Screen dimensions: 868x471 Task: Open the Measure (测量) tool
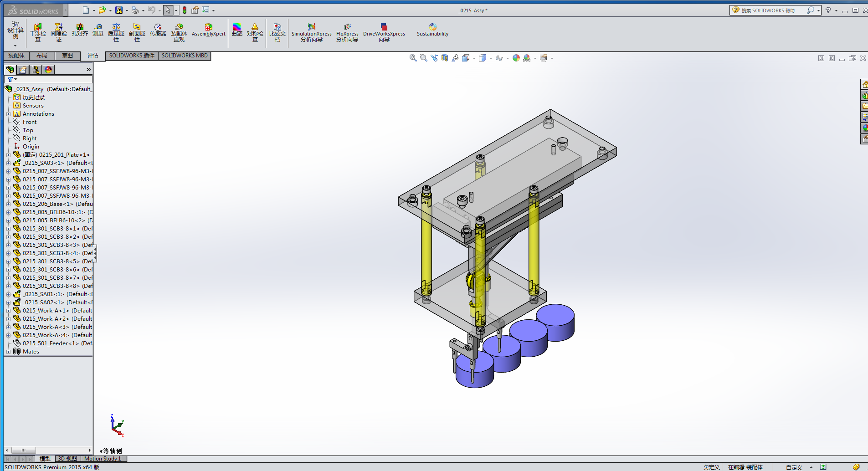(98, 30)
